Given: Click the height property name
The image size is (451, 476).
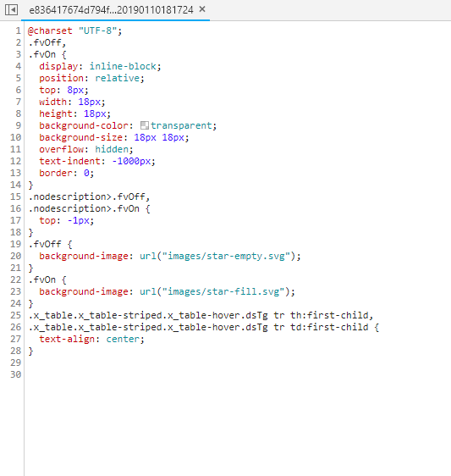Looking at the screenshot, I should [56, 113].
